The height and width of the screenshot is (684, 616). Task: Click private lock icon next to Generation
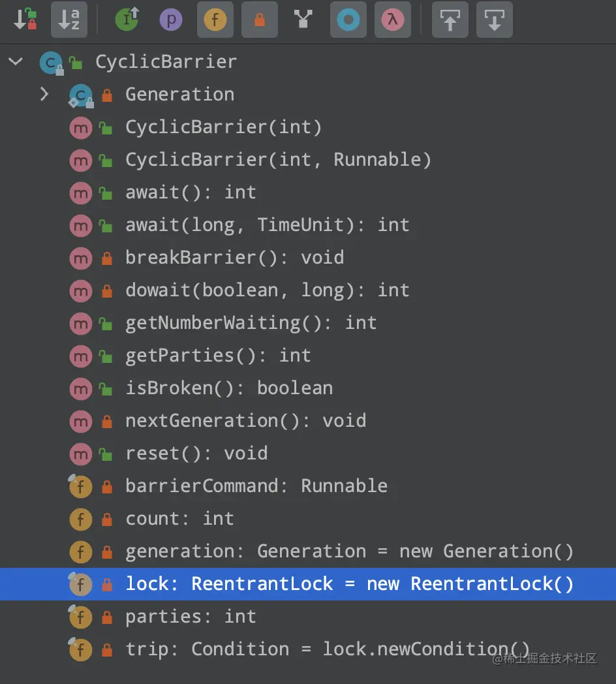(x=107, y=95)
